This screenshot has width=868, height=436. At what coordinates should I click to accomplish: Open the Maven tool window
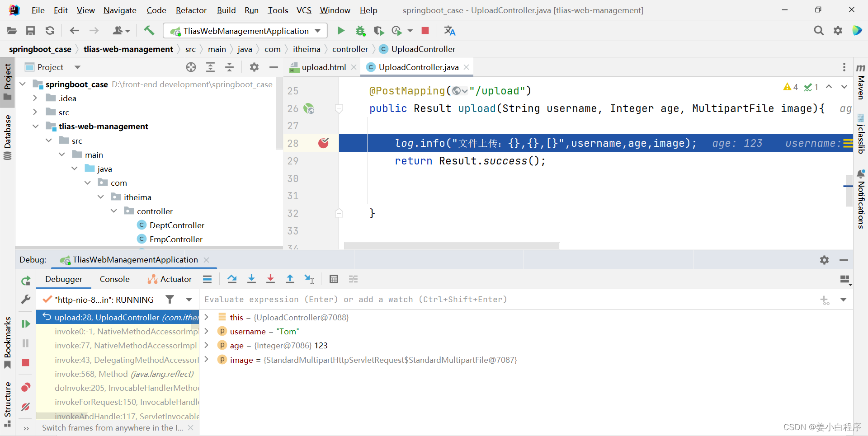(861, 86)
